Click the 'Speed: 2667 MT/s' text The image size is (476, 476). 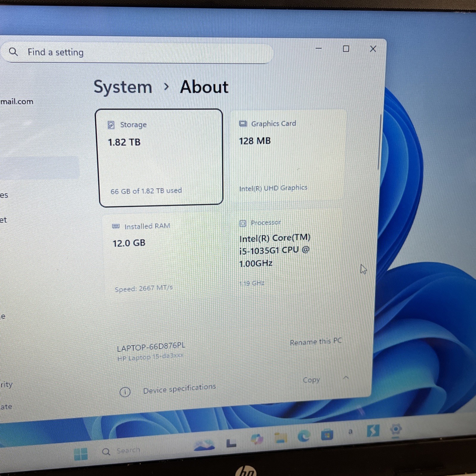pyautogui.click(x=144, y=289)
